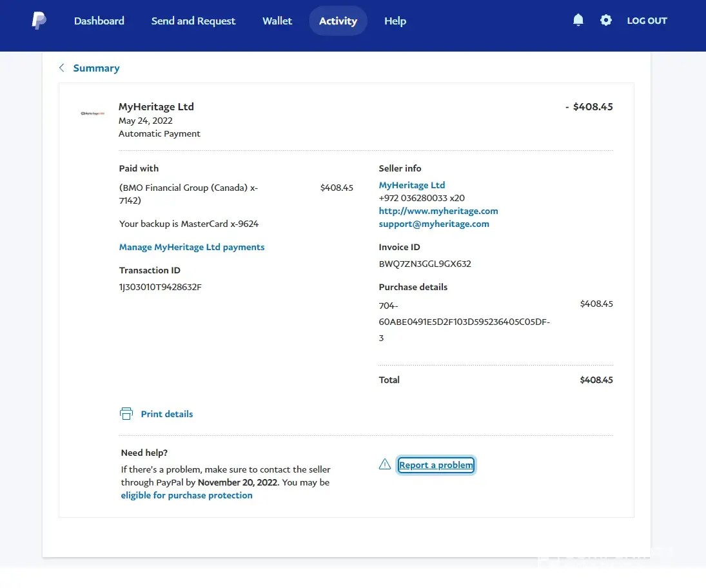Screen dimensions: 706x588
Task: Go to the Dashboard tab
Action: coord(99,21)
